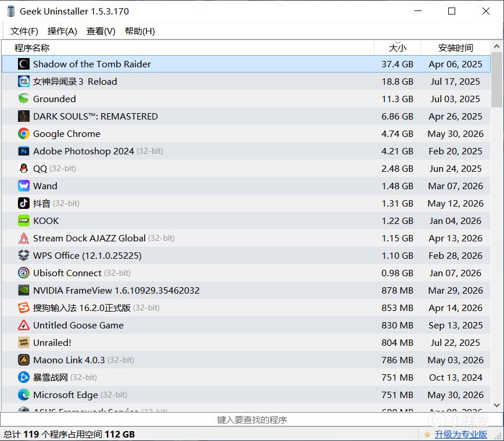Click the Shadow of the Tomb Raider icon
This screenshot has height=441, width=504.
tap(23, 64)
